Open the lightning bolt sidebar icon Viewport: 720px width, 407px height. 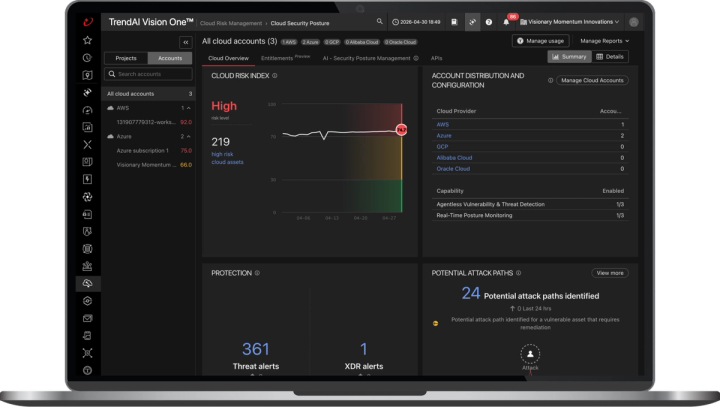(87, 179)
